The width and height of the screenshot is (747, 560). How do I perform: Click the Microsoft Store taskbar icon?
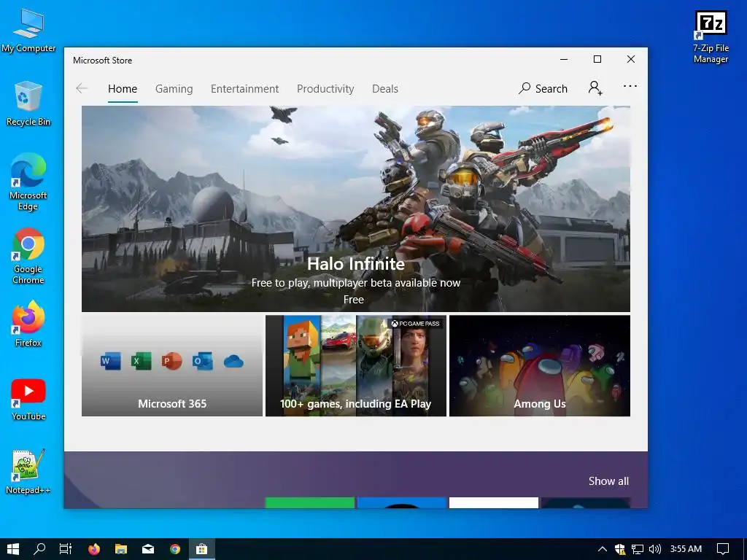coord(202,549)
